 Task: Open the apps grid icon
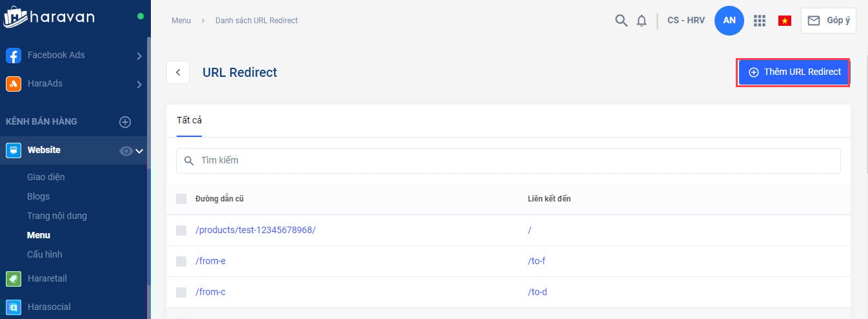[760, 21]
